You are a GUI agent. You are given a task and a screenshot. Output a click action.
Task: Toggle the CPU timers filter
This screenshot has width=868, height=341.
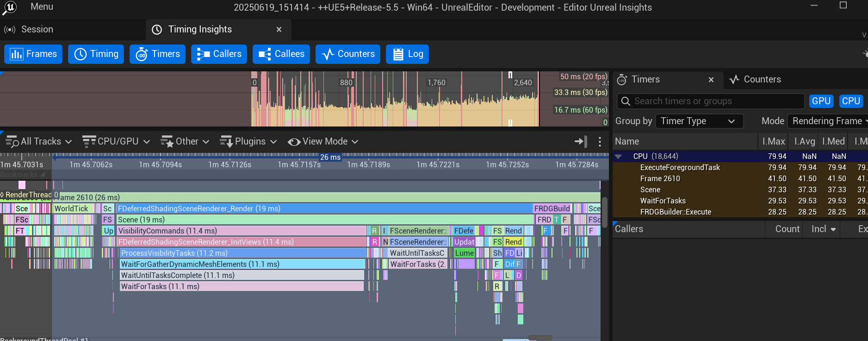click(x=851, y=101)
